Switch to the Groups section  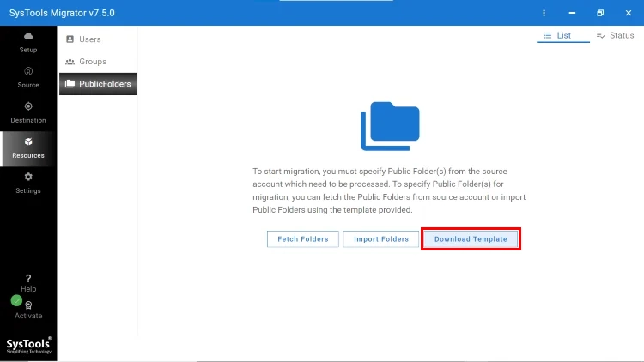pos(98,62)
